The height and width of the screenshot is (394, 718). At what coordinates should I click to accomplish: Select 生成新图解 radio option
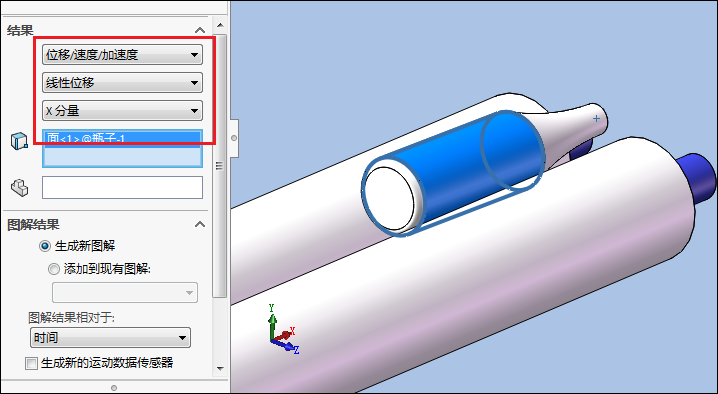click(x=44, y=246)
